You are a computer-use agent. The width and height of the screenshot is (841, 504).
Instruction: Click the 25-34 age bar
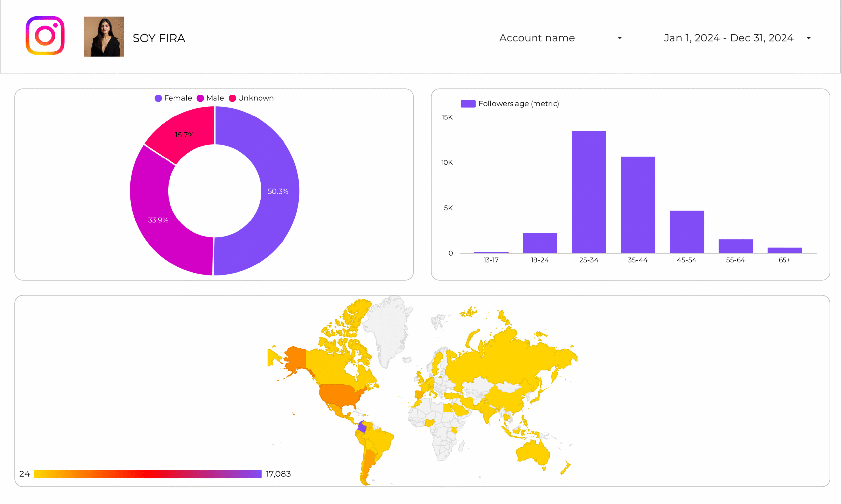point(589,192)
